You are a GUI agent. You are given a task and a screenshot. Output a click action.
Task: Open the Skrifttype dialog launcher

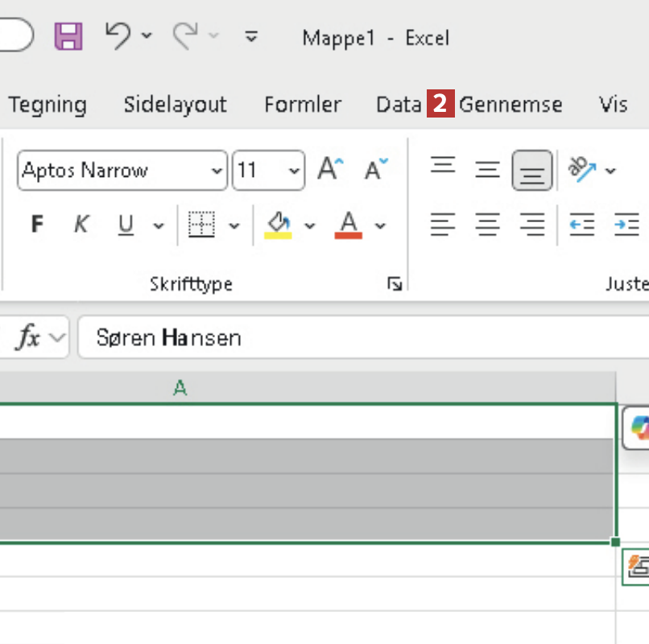tap(395, 283)
